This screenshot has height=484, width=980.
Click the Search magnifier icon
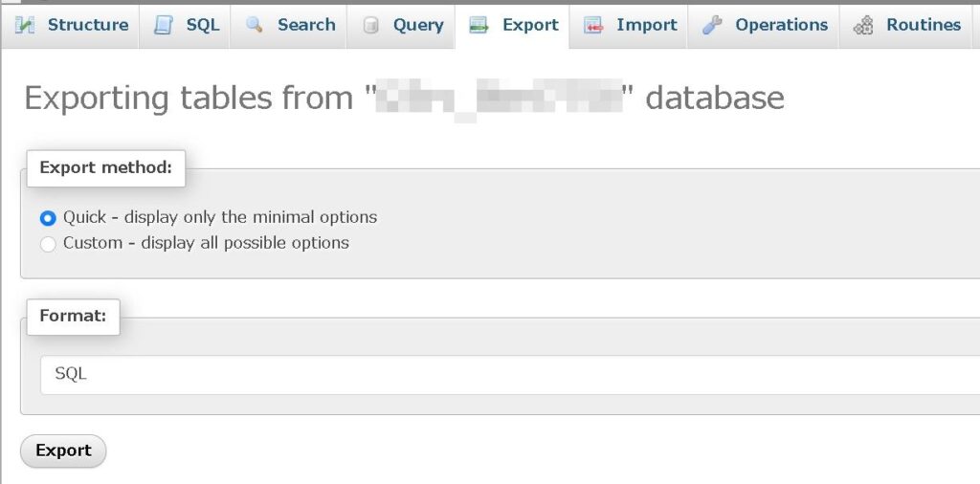(255, 26)
